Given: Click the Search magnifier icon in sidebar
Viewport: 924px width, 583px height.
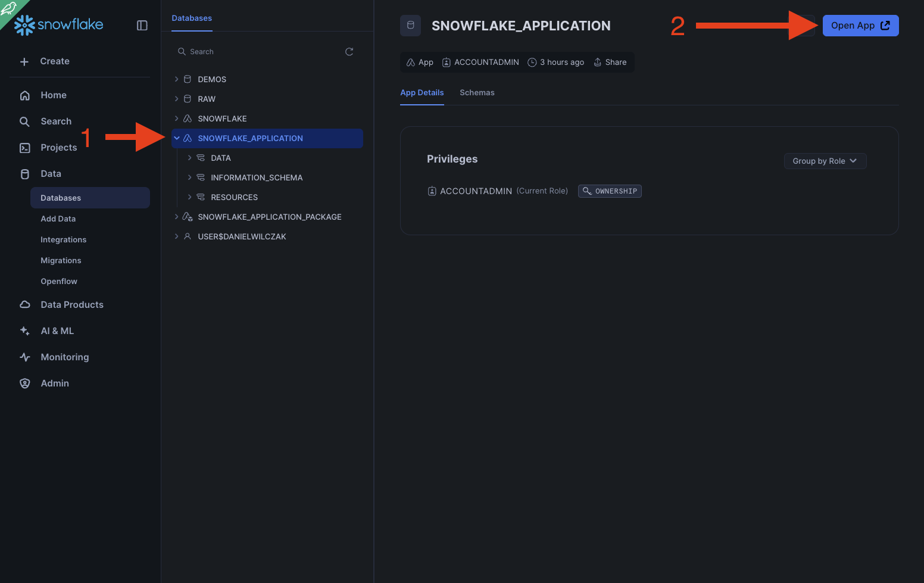Looking at the screenshot, I should tap(25, 121).
